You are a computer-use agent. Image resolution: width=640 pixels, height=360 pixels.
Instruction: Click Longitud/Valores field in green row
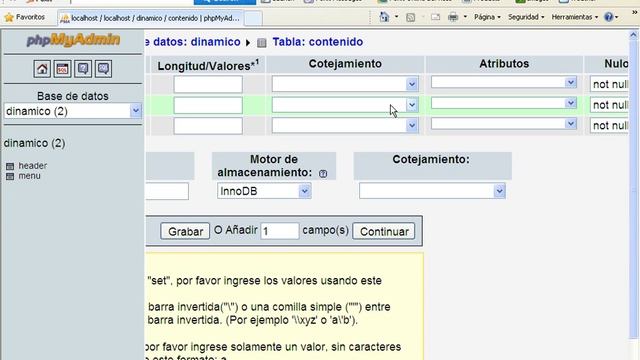[x=208, y=105]
